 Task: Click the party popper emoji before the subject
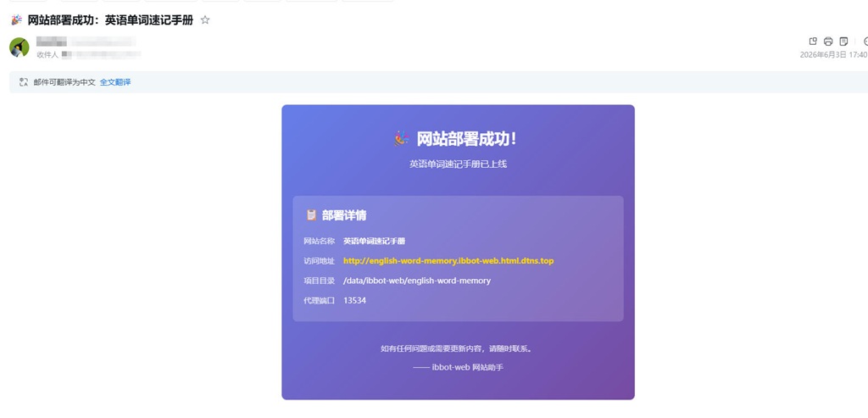17,20
